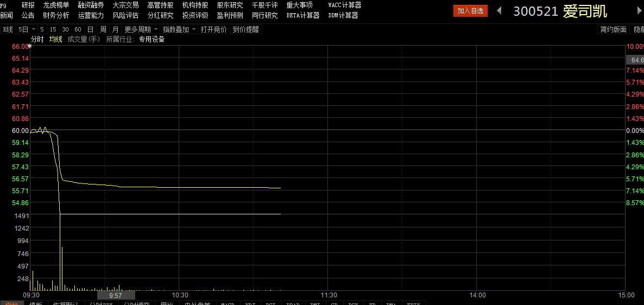Viewport: 644px width, 305px height.
Task: Click the 专用设备 industry link
Action: (x=151, y=39)
